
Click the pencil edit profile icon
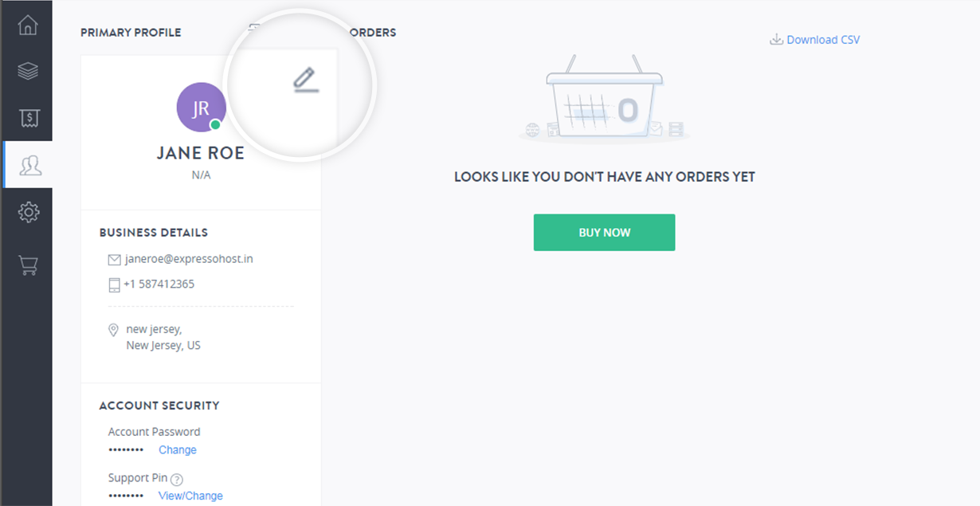305,80
